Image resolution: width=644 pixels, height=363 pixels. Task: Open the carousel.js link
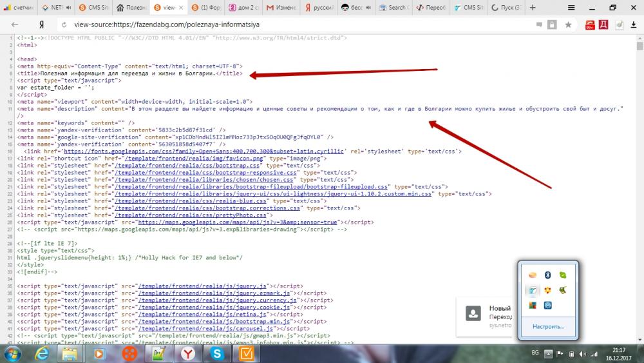pyautogui.click(x=205, y=328)
